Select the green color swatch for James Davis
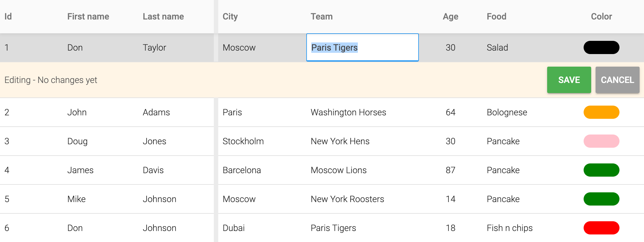Viewport: 644px width, 242px height. [x=601, y=170]
